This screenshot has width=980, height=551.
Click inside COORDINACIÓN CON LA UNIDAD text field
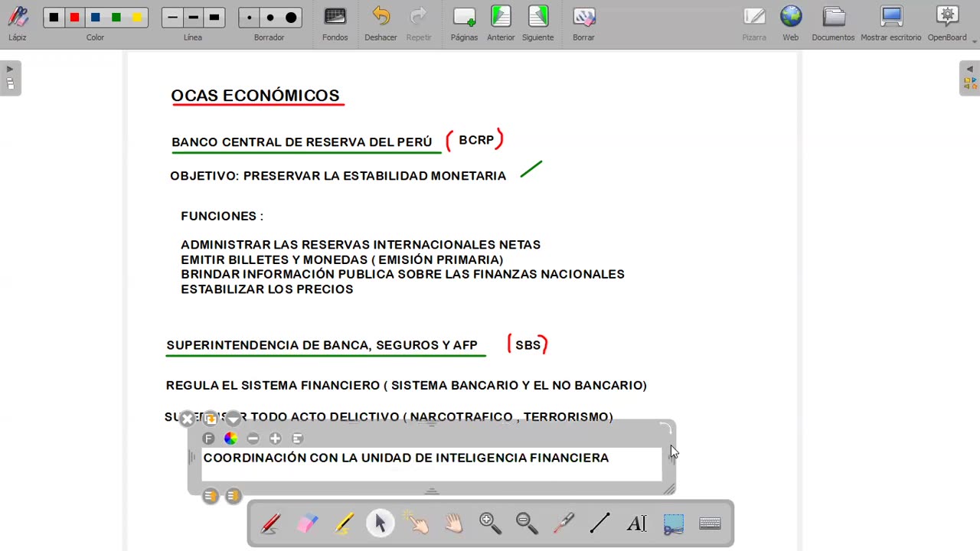pyautogui.click(x=432, y=464)
